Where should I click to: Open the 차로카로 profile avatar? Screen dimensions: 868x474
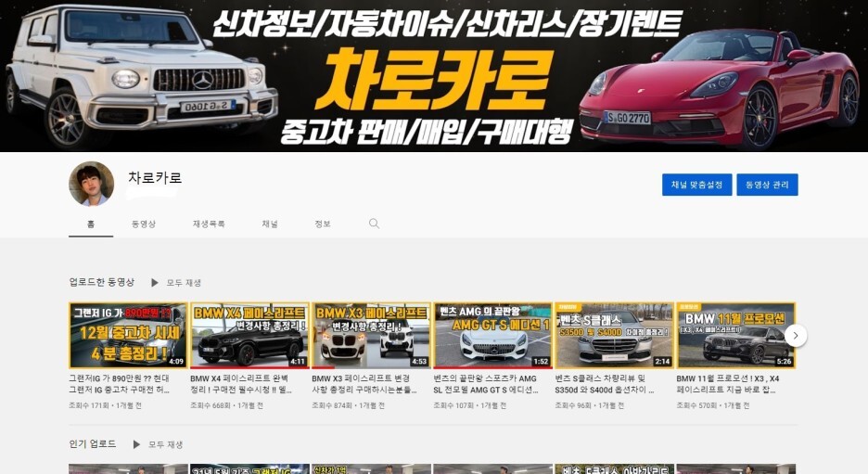91,184
